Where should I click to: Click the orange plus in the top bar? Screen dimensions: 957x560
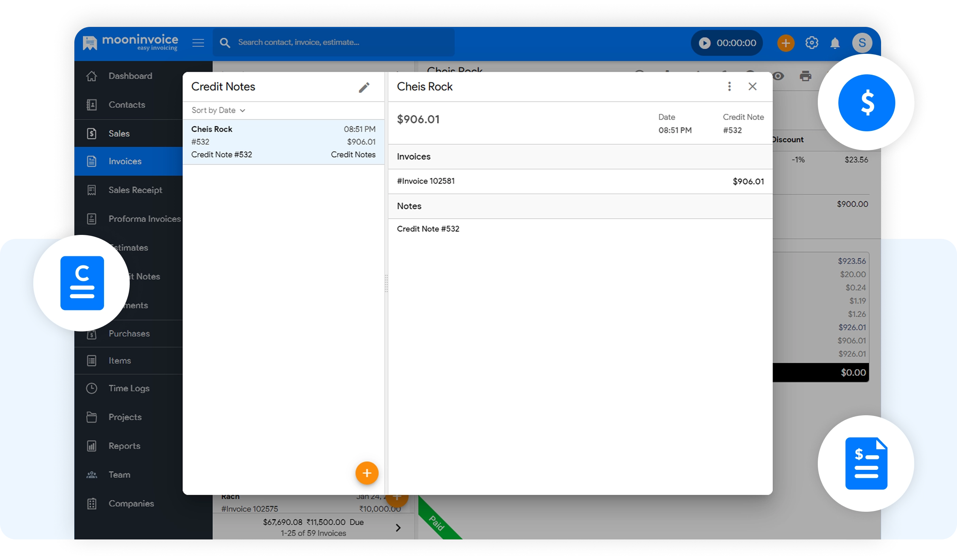click(785, 43)
